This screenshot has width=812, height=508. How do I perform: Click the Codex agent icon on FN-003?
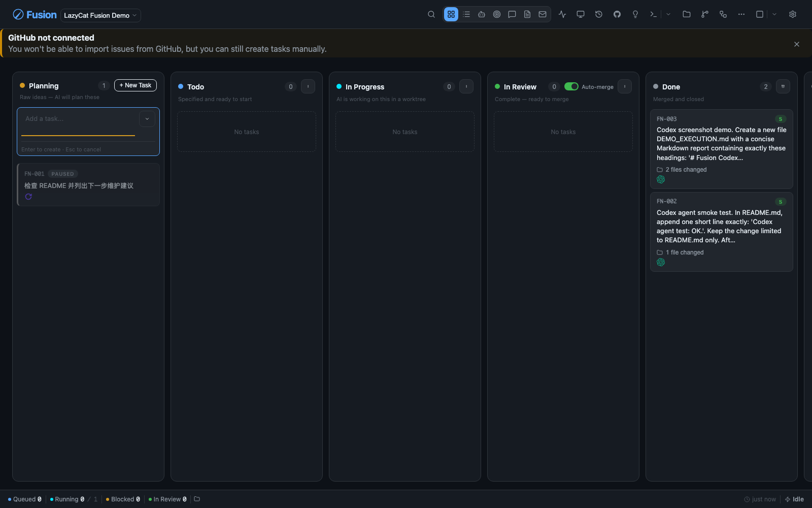point(661,179)
